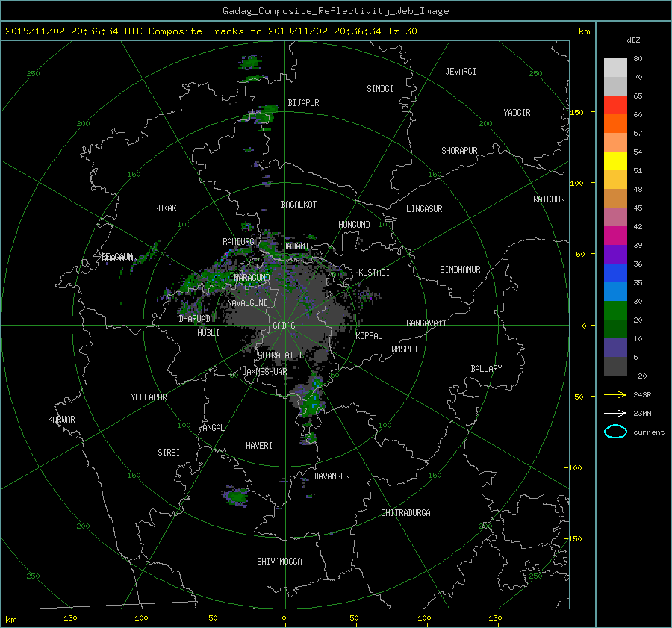Click the yellow UTC Composite Tracks timestamp header
The height and width of the screenshot is (628, 672).
(x=211, y=31)
